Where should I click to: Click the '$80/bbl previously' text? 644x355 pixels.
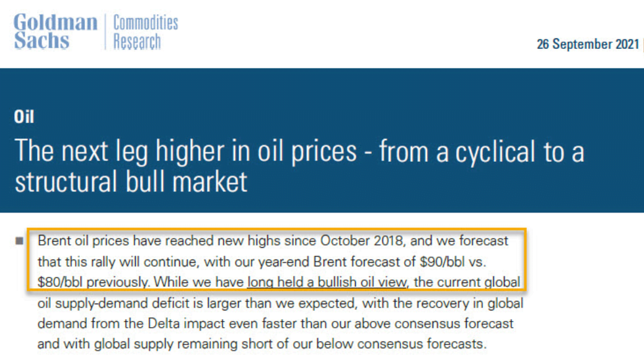coord(93,283)
